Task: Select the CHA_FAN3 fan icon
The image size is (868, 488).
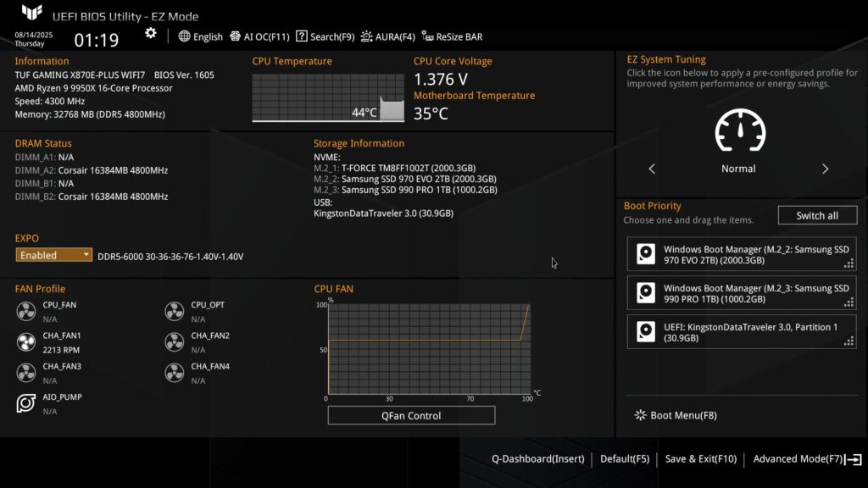Action: 26,373
